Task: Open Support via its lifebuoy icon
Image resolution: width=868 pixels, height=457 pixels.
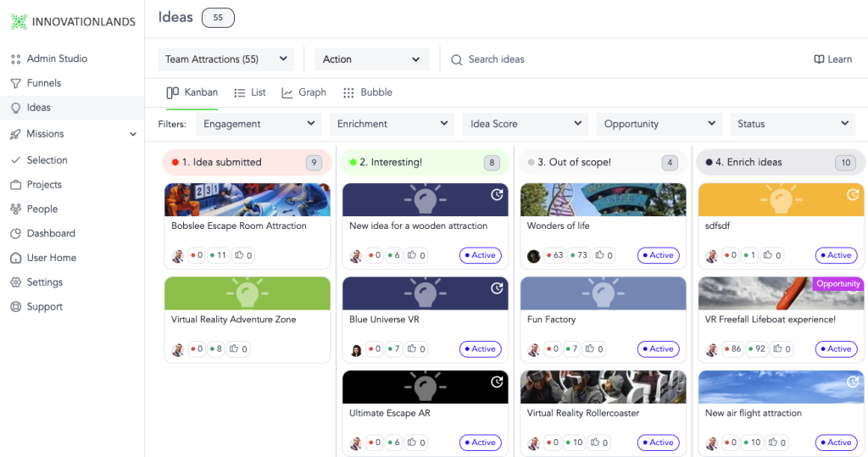Action: pos(15,307)
